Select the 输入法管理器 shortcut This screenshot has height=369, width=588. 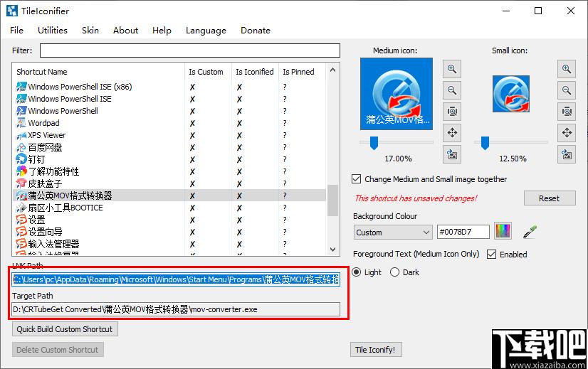tap(170, 244)
